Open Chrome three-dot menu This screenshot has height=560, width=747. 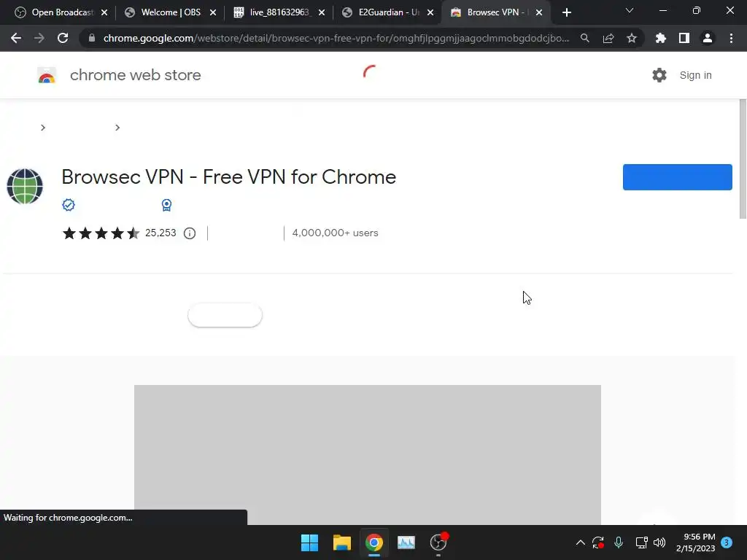[731, 38]
